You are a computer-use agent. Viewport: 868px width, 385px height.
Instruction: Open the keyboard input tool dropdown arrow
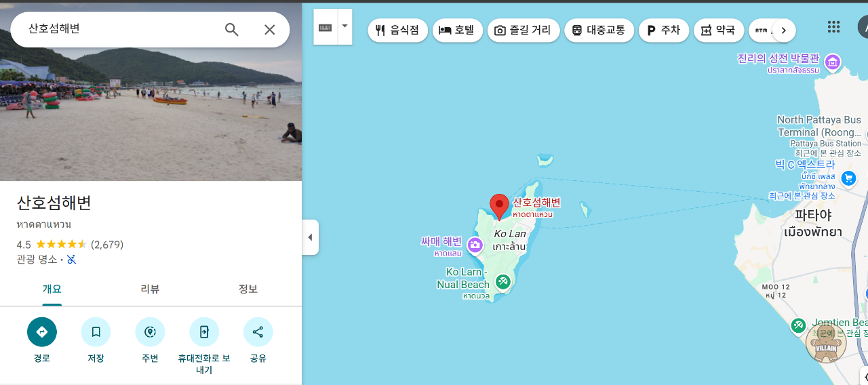344,26
